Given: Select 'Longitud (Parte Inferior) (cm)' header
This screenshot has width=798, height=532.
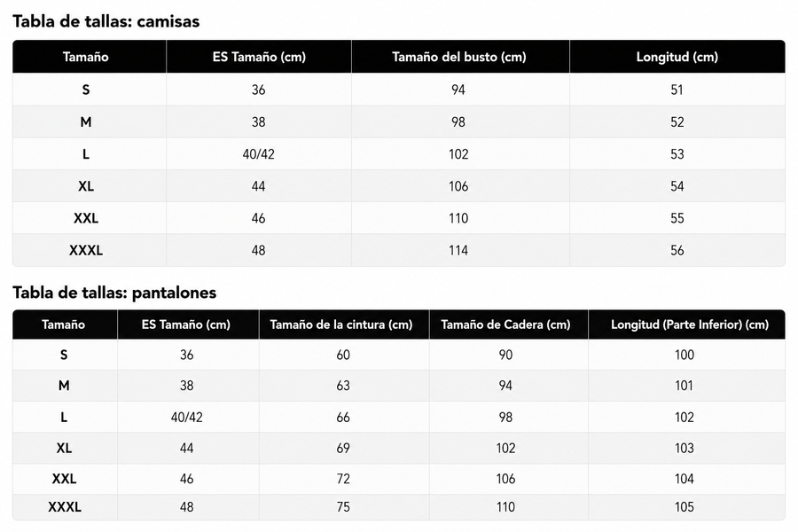Looking at the screenshot, I should click(x=690, y=325).
